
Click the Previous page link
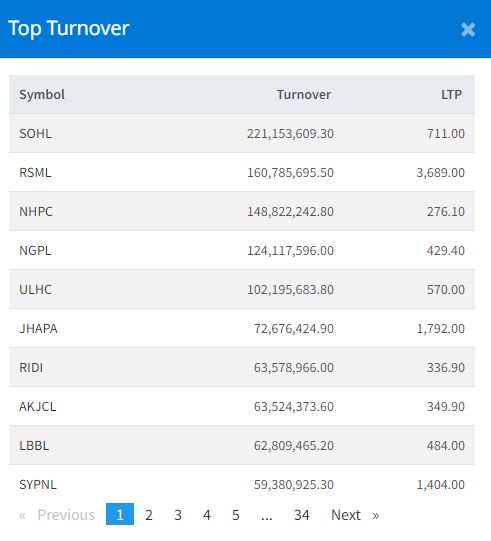click(x=57, y=515)
